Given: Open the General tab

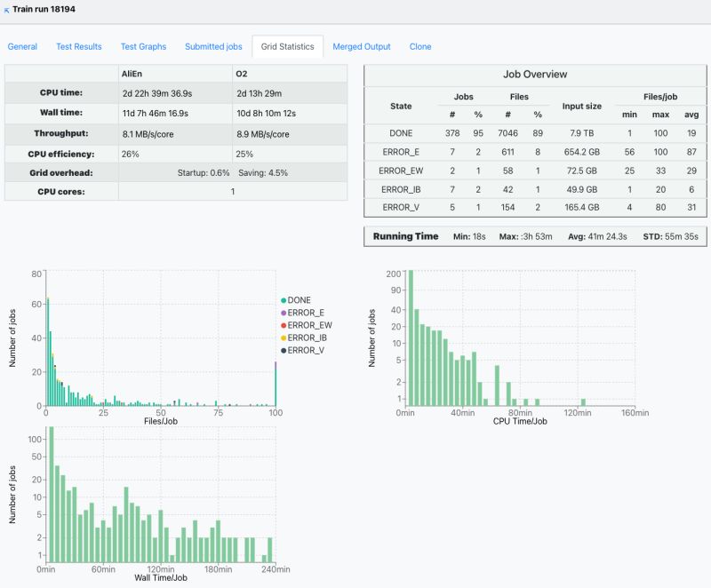Looking at the screenshot, I should click(22, 47).
